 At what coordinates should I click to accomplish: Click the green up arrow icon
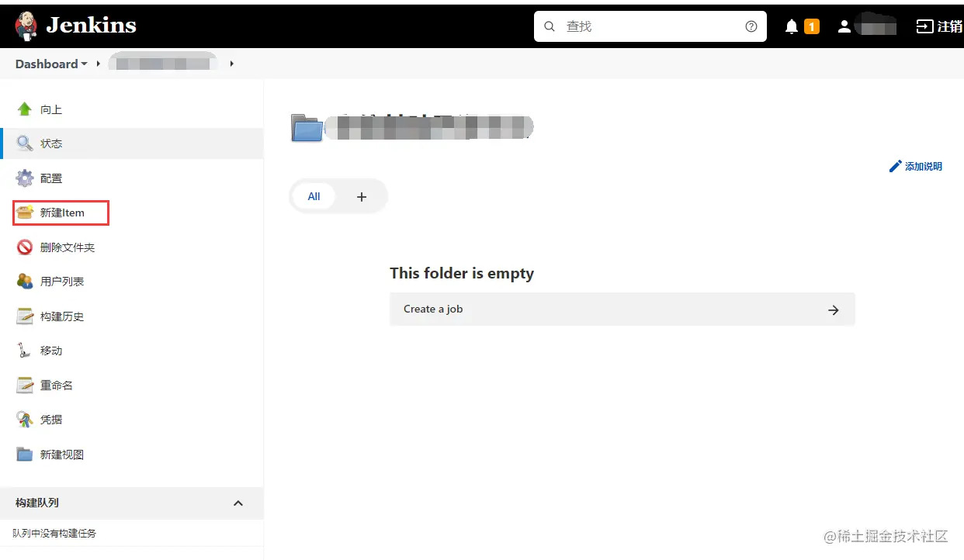pos(25,109)
